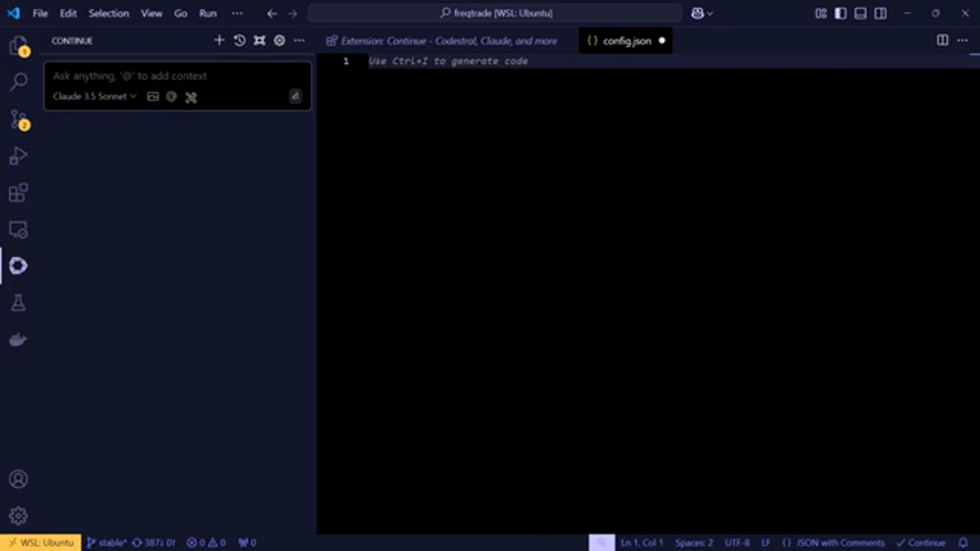Click the freqtrade command center search box
Screen dimensions: 980x551
[x=495, y=13]
